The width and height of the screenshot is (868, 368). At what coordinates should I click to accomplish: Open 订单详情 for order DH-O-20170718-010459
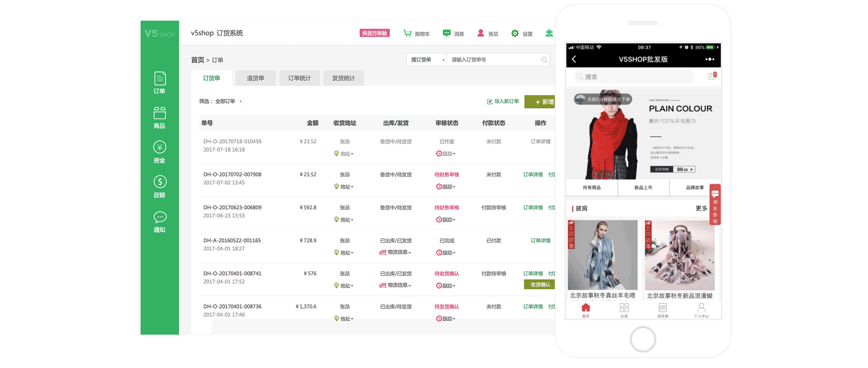pyautogui.click(x=540, y=142)
